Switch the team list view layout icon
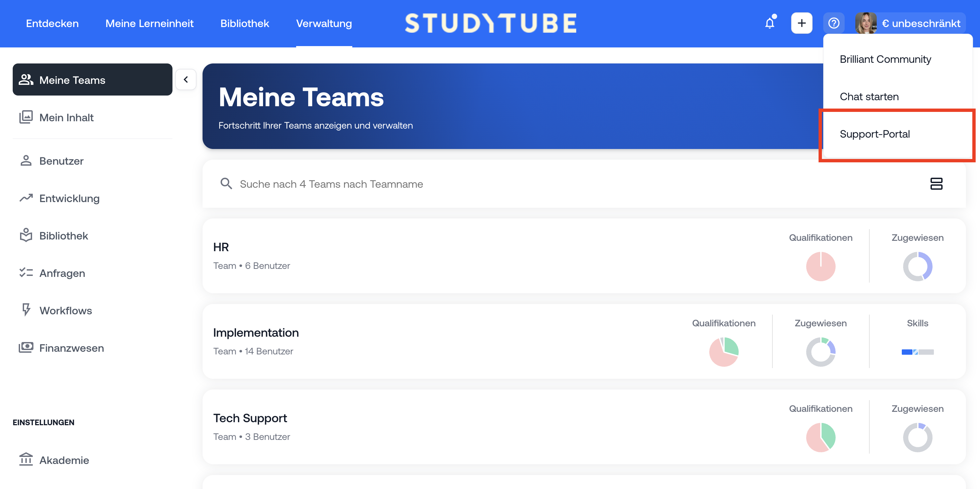This screenshot has height=489, width=980. [936, 184]
